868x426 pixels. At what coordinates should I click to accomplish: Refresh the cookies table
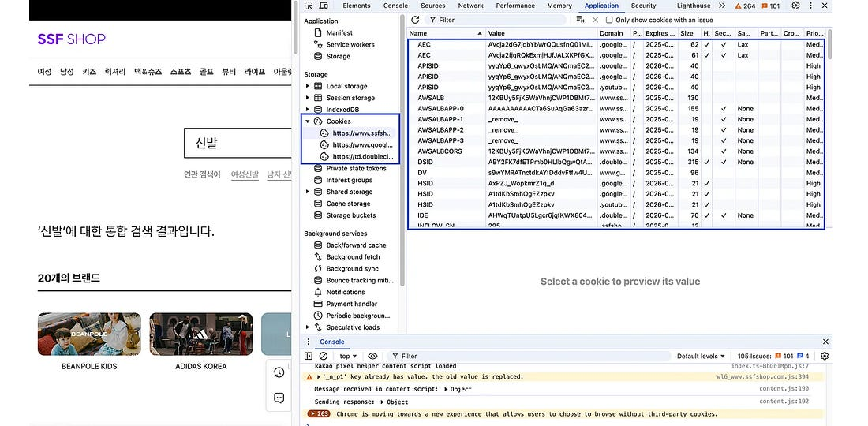pos(415,20)
